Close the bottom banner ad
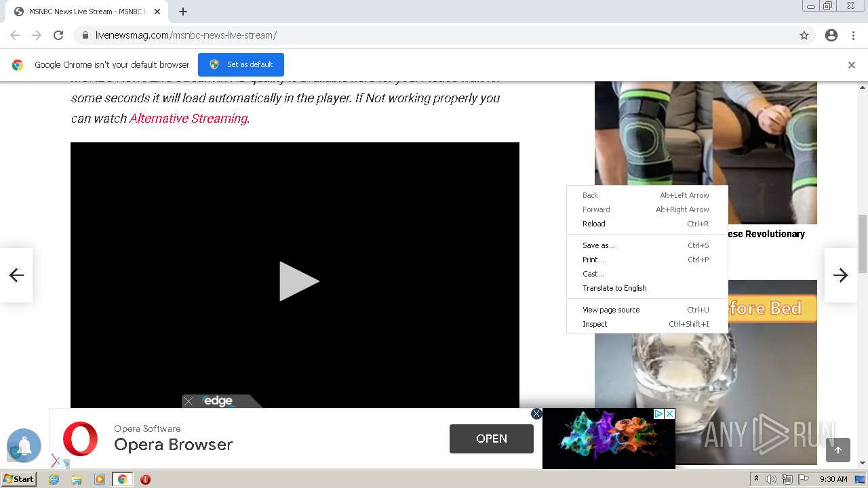Viewport: 868px width, 488px height. 536,413
